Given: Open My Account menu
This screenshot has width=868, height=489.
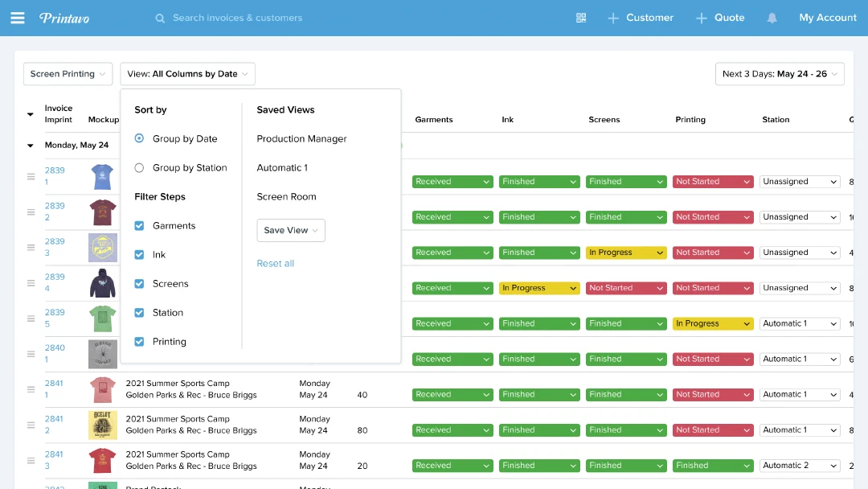Looking at the screenshot, I should [828, 18].
